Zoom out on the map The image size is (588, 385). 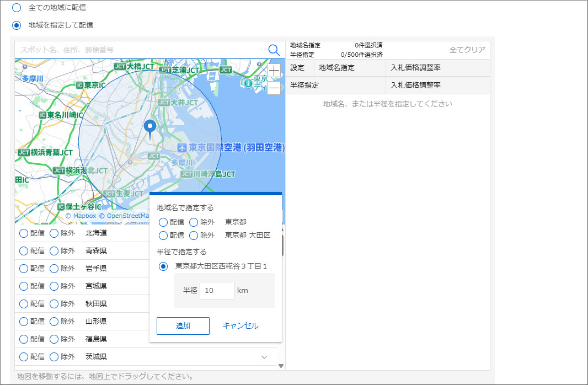point(274,88)
